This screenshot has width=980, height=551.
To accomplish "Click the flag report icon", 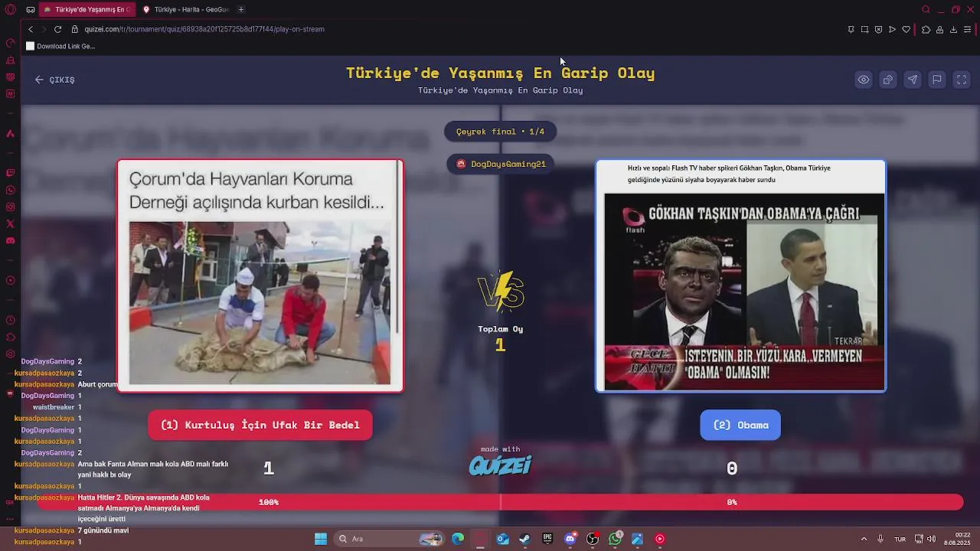I will pyautogui.click(x=937, y=80).
